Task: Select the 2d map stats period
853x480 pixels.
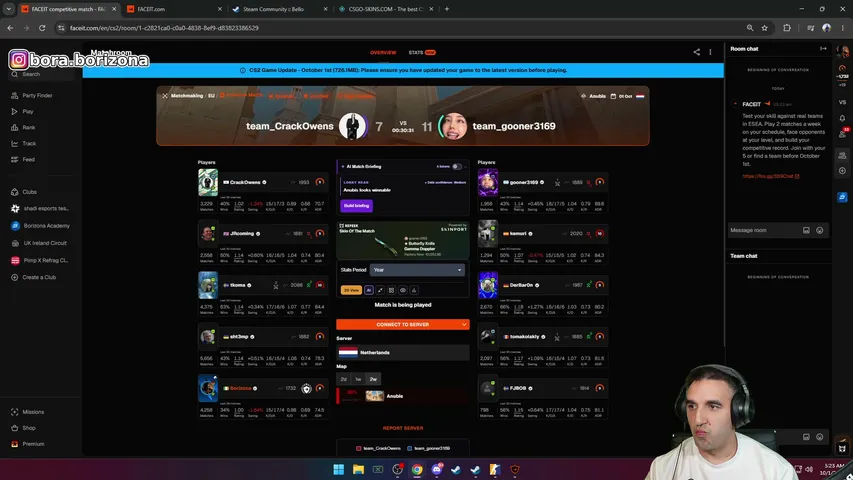Action: tap(343, 379)
